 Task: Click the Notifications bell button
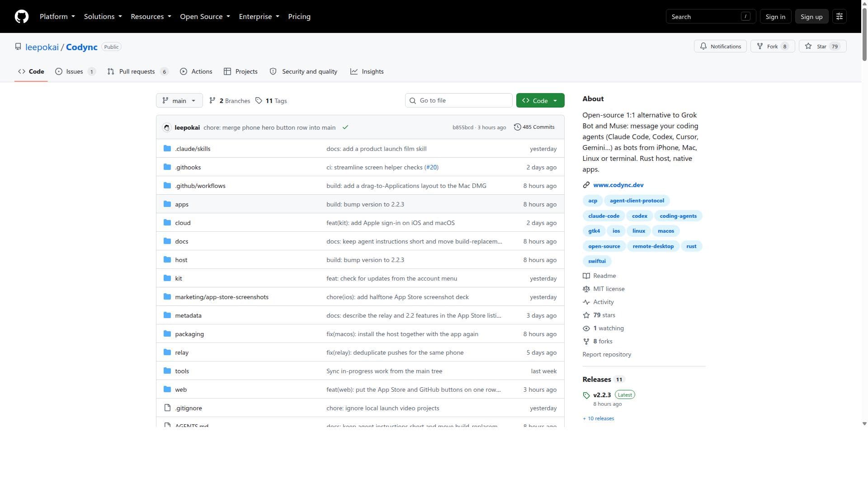[720, 47]
